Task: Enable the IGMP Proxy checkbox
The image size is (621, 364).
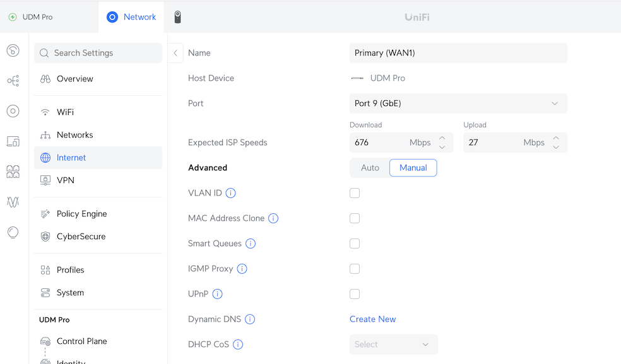Action: point(355,269)
